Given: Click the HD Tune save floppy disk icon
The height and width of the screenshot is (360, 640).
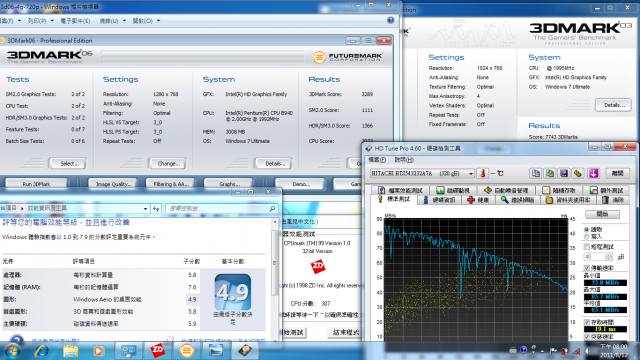Looking at the screenshot, I should pyautogui.click(x=564, y=173).
